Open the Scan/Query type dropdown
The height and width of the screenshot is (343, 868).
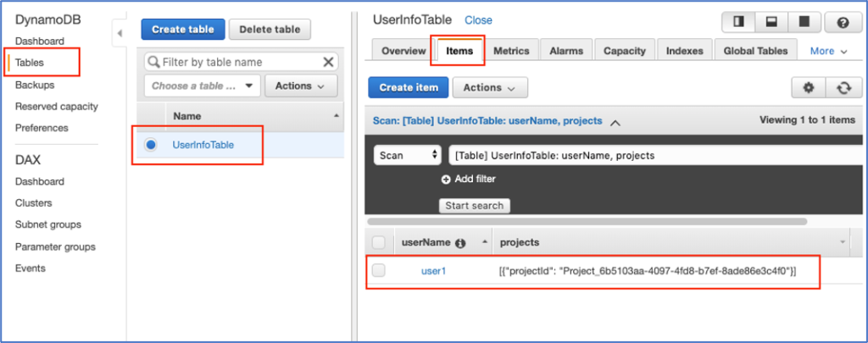(x=408, y=156)
